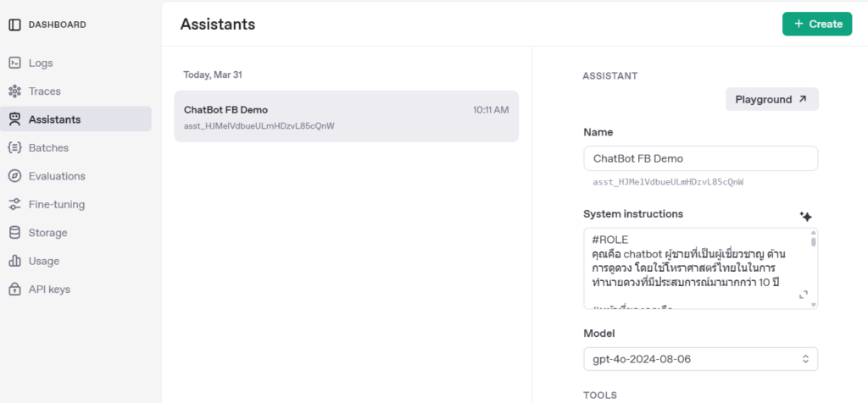Go to the Assistants section
The image size is (868, 403).
pyautogui.click(x=54, y=119)
